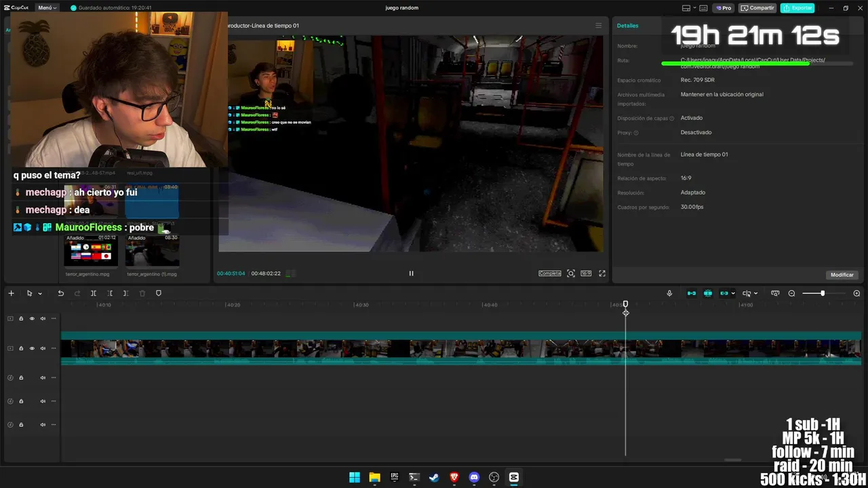Toggle main track magnet
Image resolution: width=868 pixels, height=488 pixels.
point(692,293)
